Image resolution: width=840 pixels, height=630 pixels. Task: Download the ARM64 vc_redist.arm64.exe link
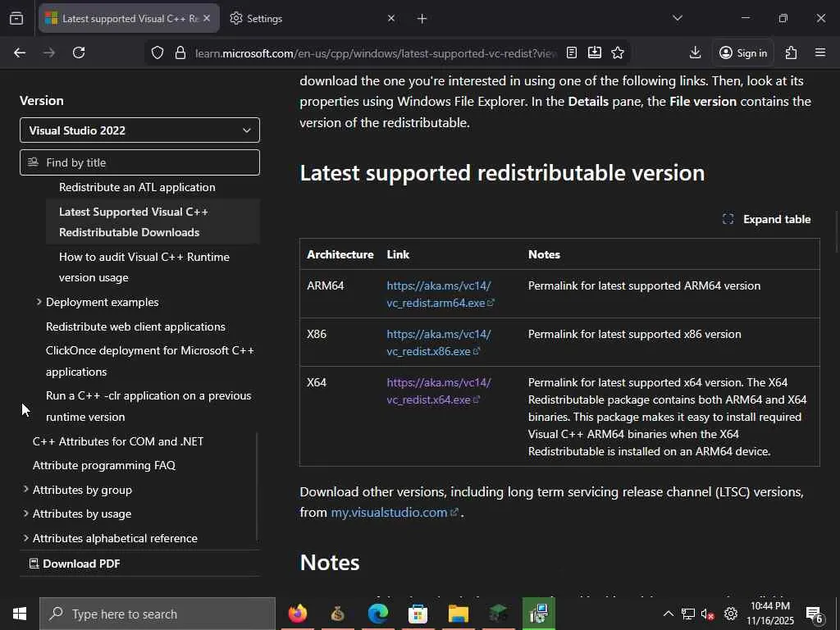tap(440, 294)
